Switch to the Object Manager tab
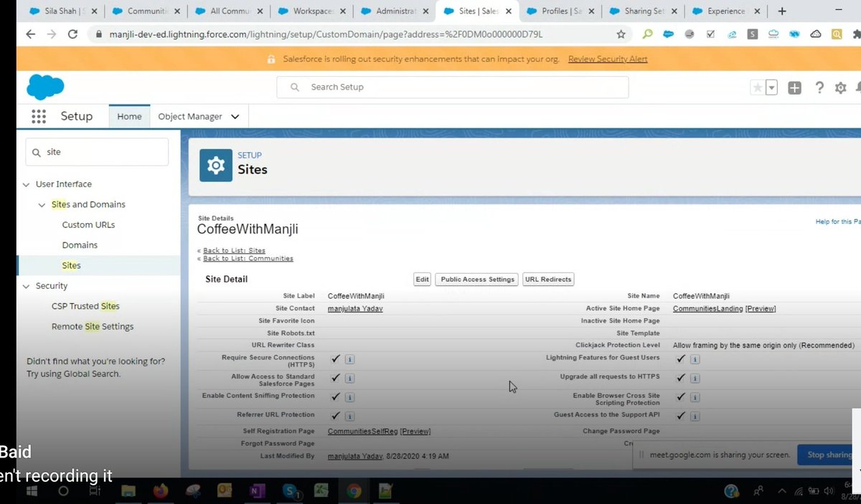 [x=190, y=116]
